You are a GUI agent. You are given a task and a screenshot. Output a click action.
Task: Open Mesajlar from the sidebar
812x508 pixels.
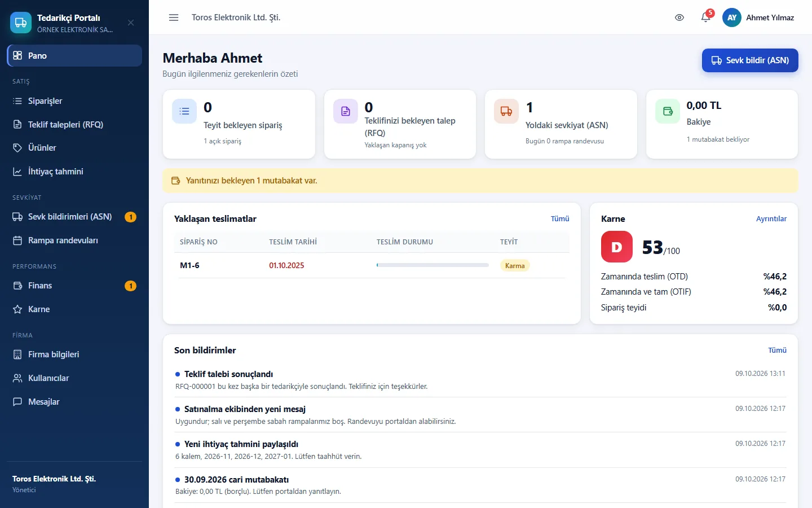74,402
